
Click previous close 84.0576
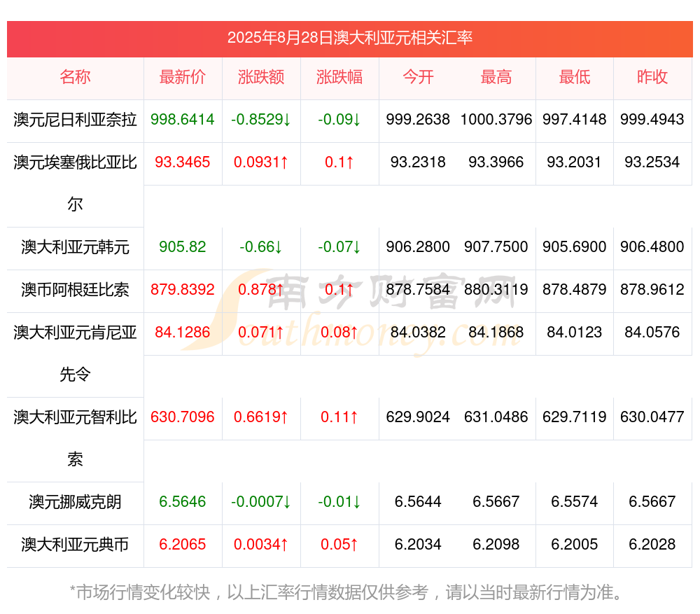click(652, 333)
